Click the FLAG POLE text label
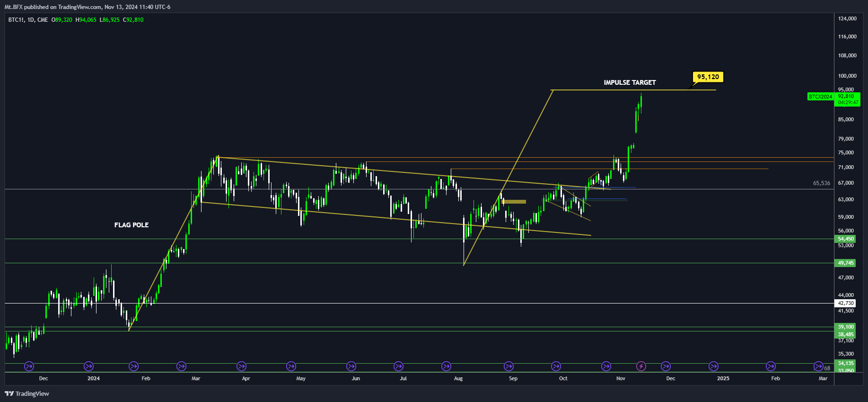 [132, 225]
